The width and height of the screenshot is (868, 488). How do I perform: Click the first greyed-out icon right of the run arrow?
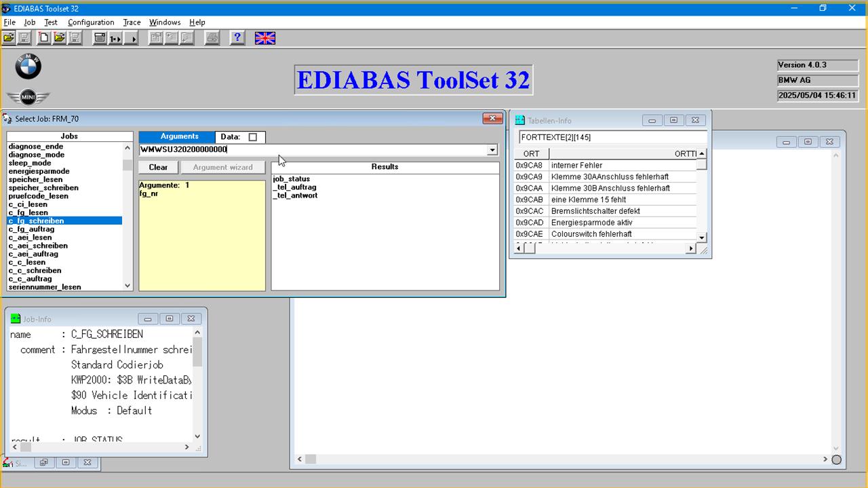(156, 38)
